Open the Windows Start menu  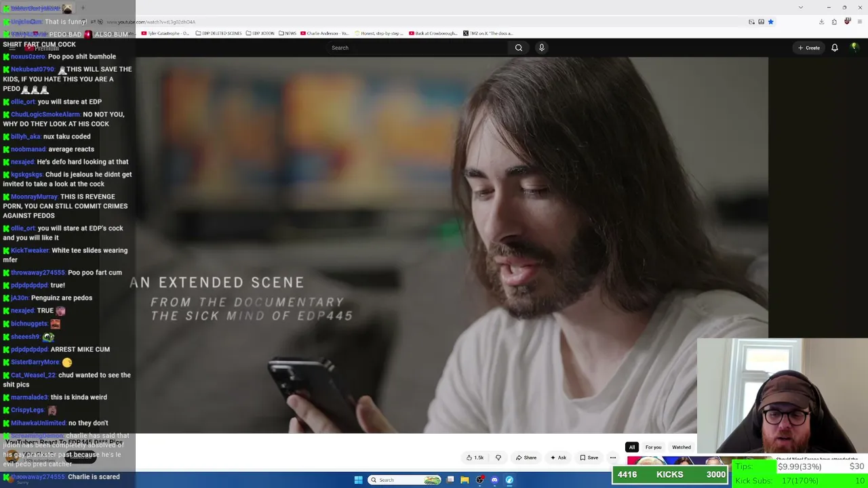(358, 480)
